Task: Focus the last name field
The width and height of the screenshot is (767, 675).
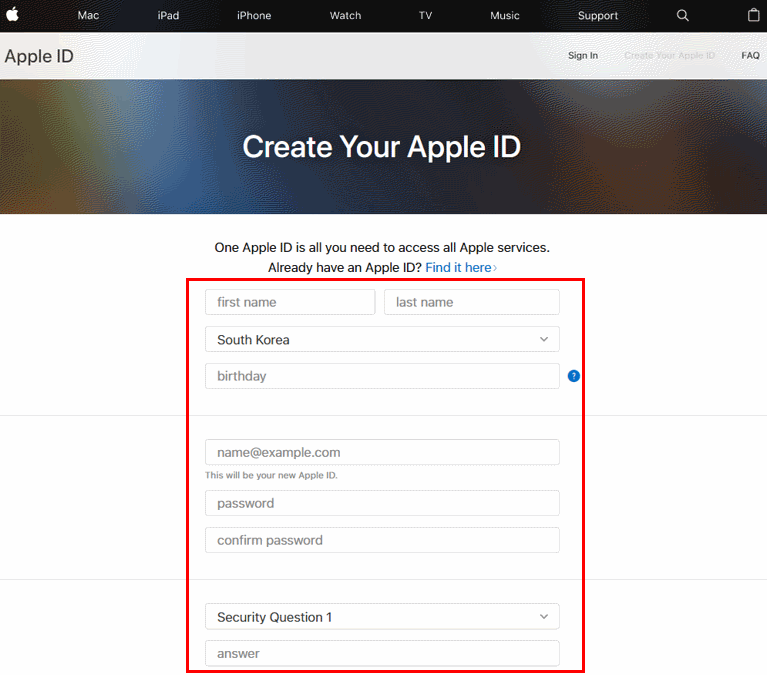Action: tap(472, 302)
